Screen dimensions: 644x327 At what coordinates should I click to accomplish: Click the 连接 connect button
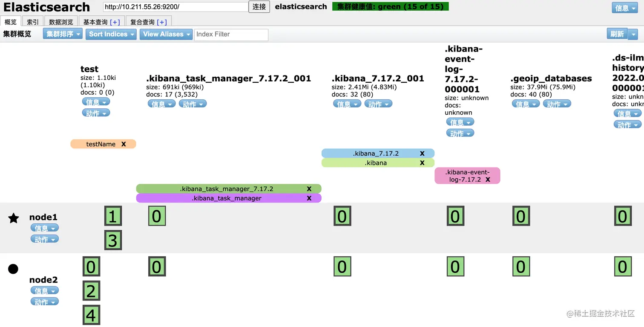click(259, 7)
